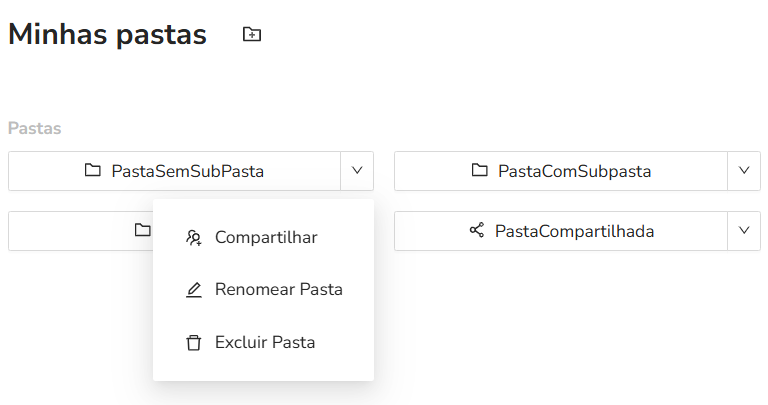Viewport: 768px width, 405px height.
Task: Click the create new folder icon
Action: click(252, 35)
